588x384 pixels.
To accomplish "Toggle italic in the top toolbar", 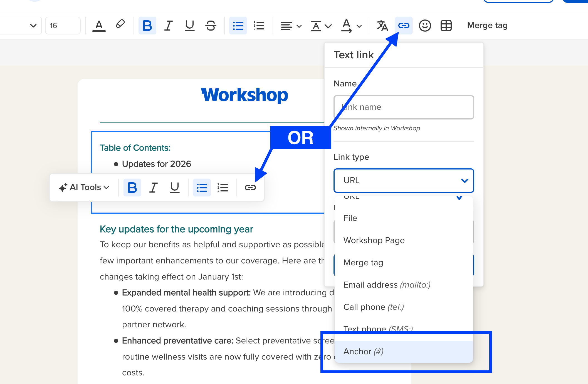I will [168, 26].
